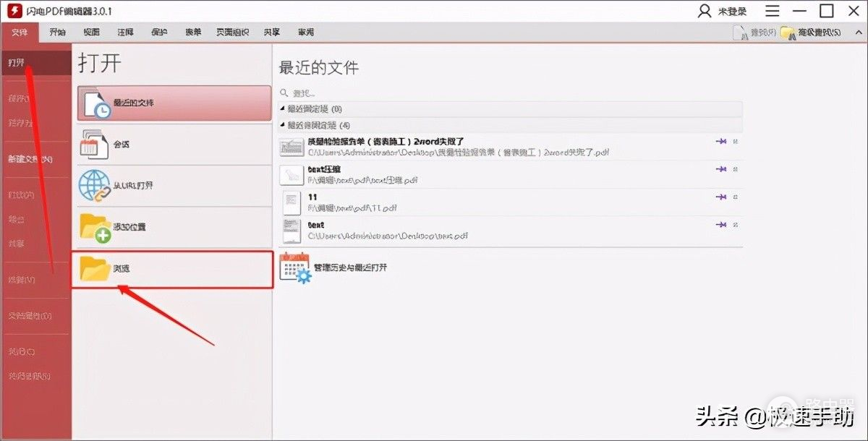
Task: Pin the test压缩 recent file
Action: click(720, 169)
